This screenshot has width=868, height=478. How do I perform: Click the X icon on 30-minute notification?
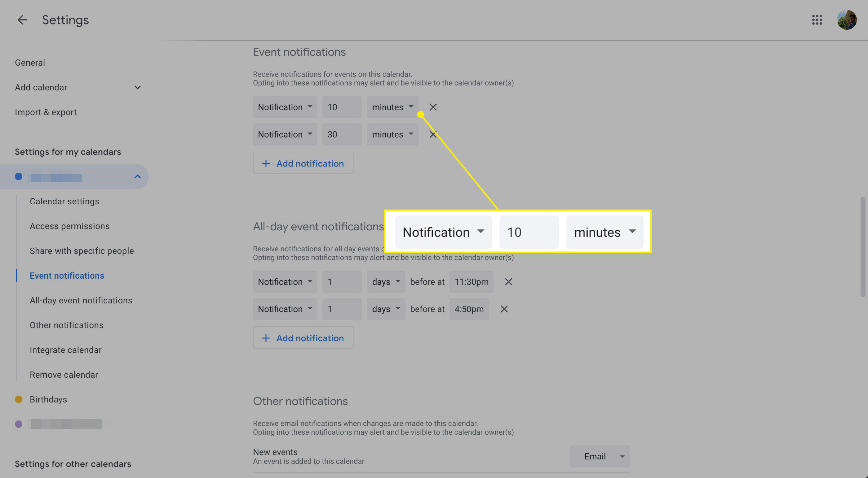[x=433, y=134]
